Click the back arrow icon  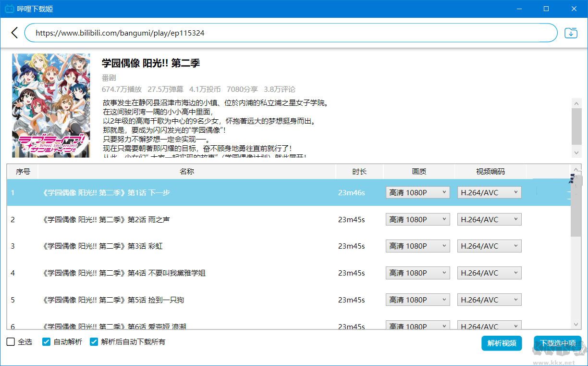(14, 33)
